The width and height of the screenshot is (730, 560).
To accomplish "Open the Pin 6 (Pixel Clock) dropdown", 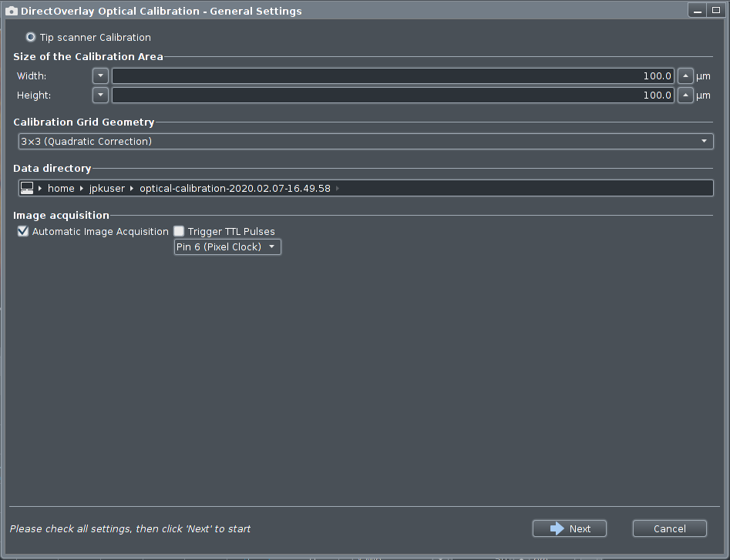I will (227, 247).
